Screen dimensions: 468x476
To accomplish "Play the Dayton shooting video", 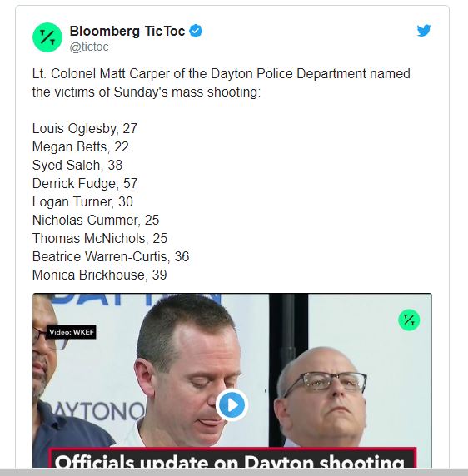I will (232, 404).
